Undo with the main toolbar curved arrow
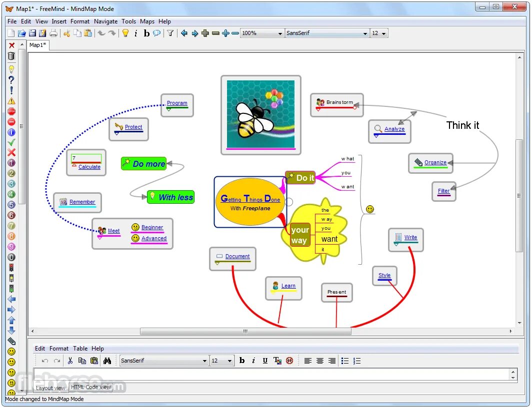 click(x=101, y=33)
